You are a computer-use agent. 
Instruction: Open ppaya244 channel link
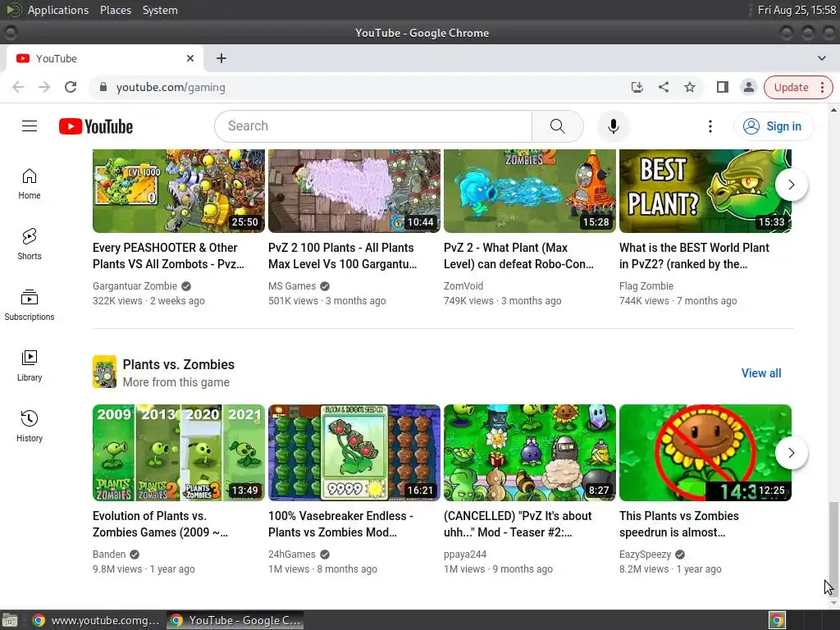[465, 555]
